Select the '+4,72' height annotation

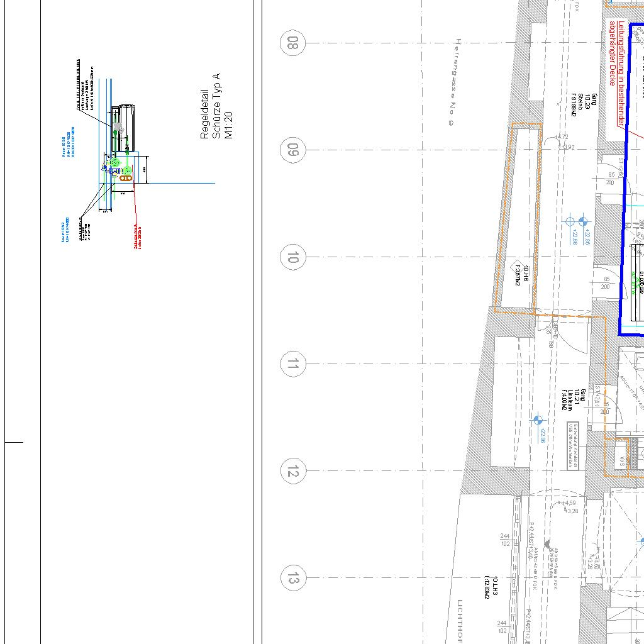coord(562,137)
